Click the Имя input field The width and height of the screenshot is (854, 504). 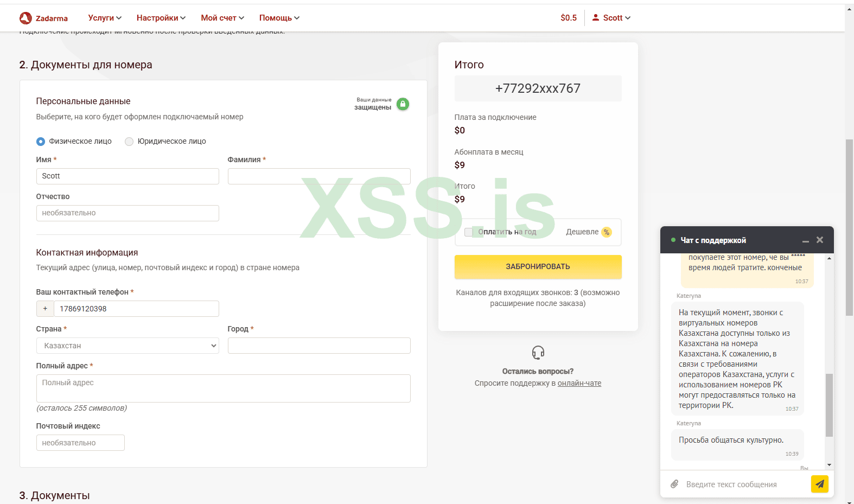(128, 176)
